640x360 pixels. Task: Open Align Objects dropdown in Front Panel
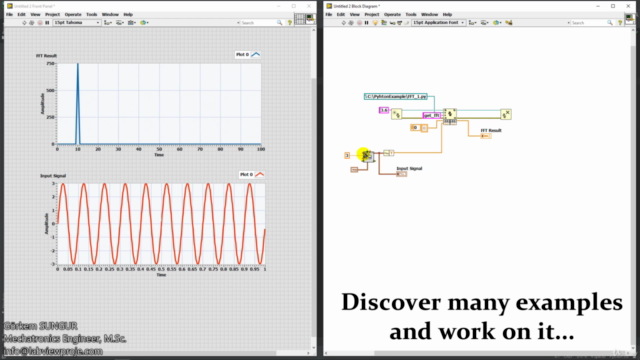(x=108, y=23)
